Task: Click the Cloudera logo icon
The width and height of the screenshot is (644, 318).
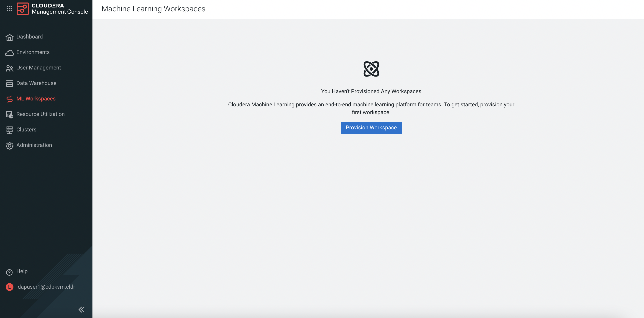Action: tap(23, 8)
